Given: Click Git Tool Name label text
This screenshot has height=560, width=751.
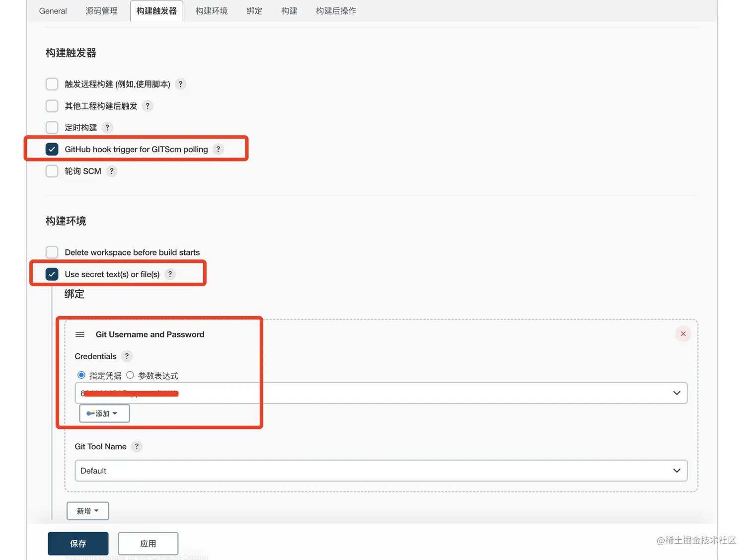Looking at the screenshot, I should coord(101,447).
